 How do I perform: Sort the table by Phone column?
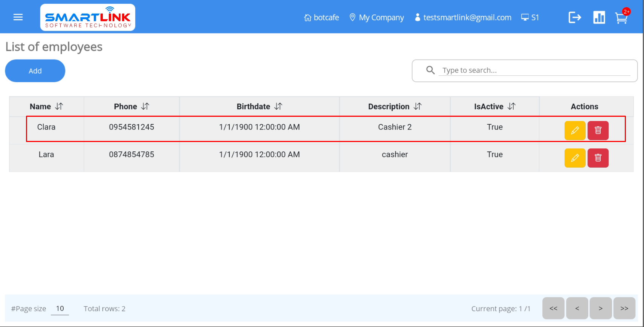coord(145,107)
